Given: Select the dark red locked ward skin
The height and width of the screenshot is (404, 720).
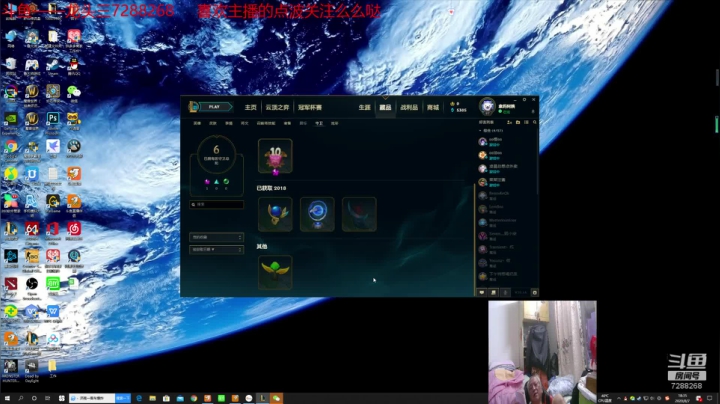Looking at the screenshot, I should pyautogui.click(x=359, y=214).
